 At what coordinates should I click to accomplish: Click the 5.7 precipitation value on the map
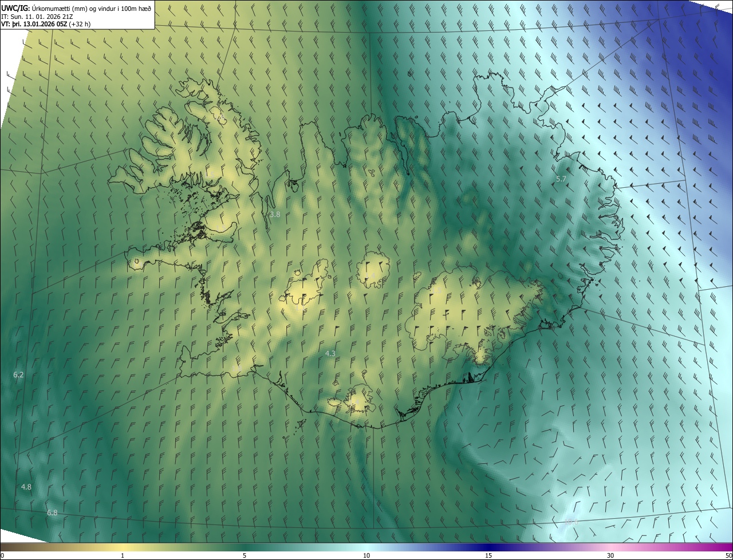point(561,179)
